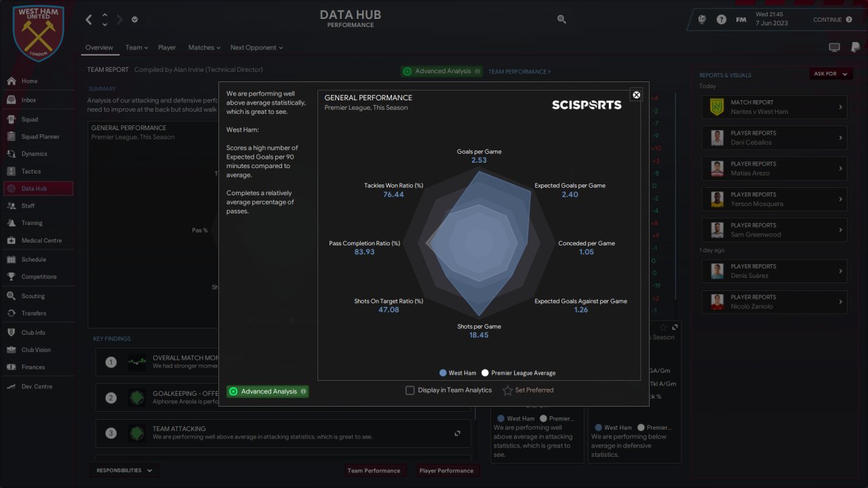Open the Goalkeeping key finding row
The width and height of the screenshot is (868, 488).
pyautogui.click(x=283, y=398)
